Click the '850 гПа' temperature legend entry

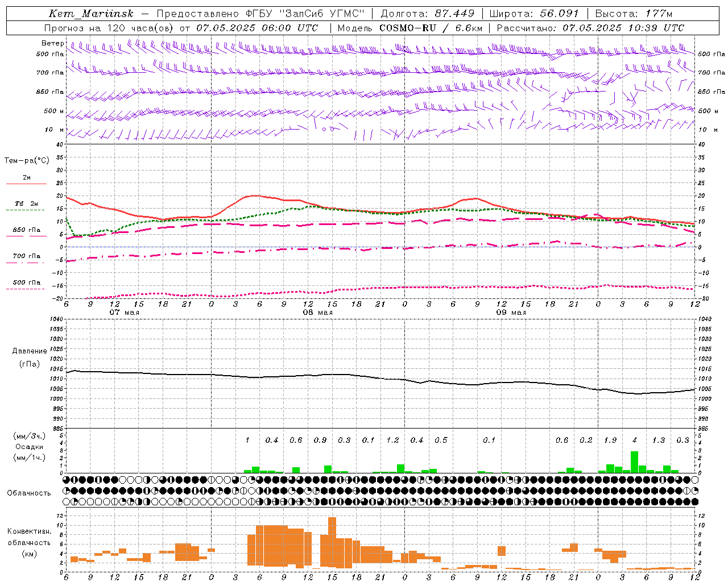coord(26,230)
